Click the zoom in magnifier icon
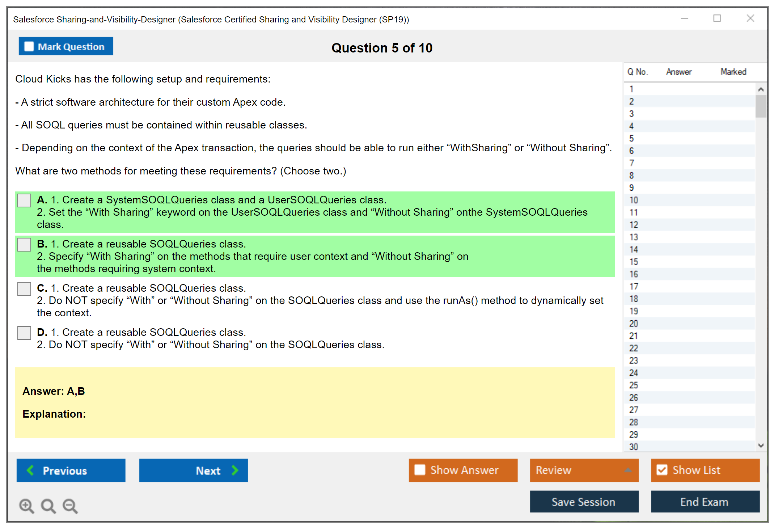The width and height of the screenshot is (778, 532). (26, 506)
